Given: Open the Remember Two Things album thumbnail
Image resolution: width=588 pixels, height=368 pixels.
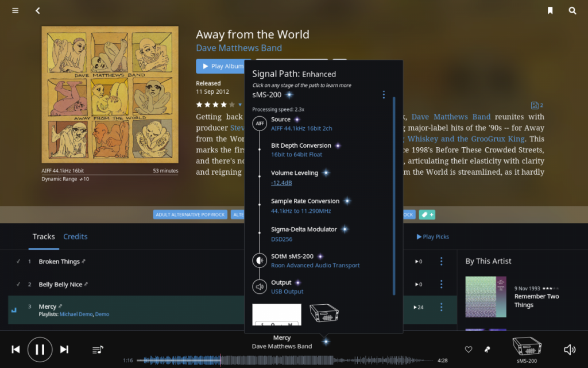Looking at the screenshot, I should [486, 297].
